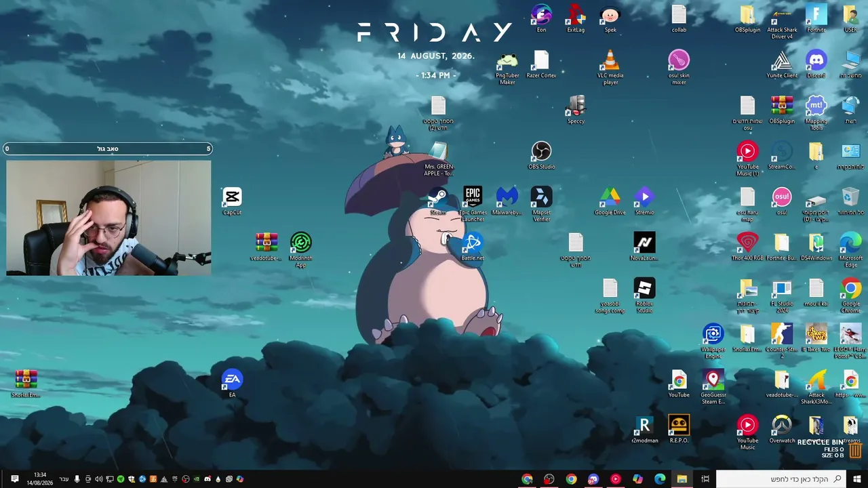Open the Mrs. GREEN APPLE file
Image resolution: width=868 pixels, height=488 pixels.
coord(438,159)
